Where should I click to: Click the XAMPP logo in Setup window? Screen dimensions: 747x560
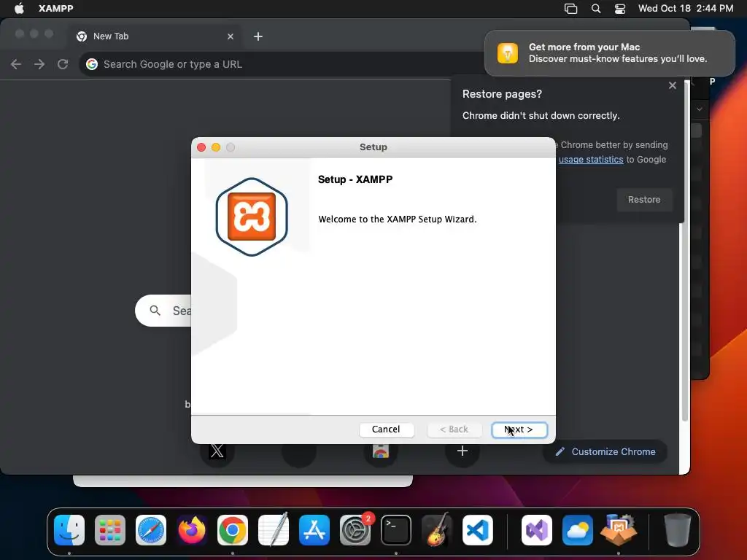(x=252, y=217)
